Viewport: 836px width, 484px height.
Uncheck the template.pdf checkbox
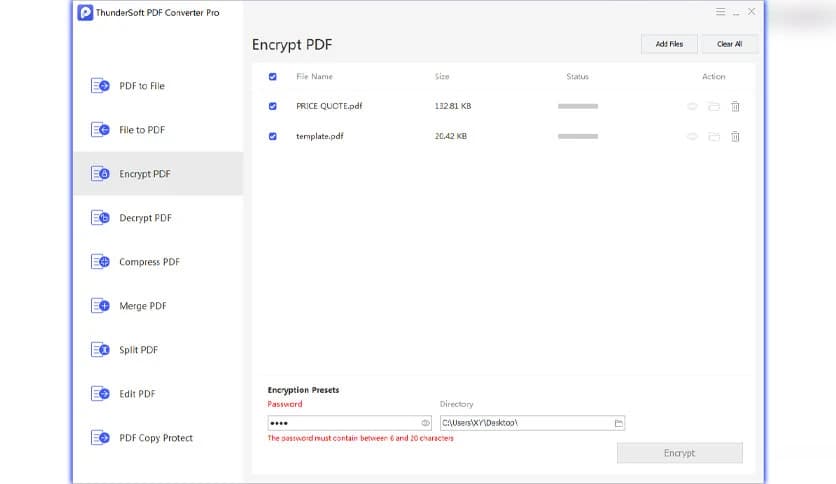pos(272,136)
